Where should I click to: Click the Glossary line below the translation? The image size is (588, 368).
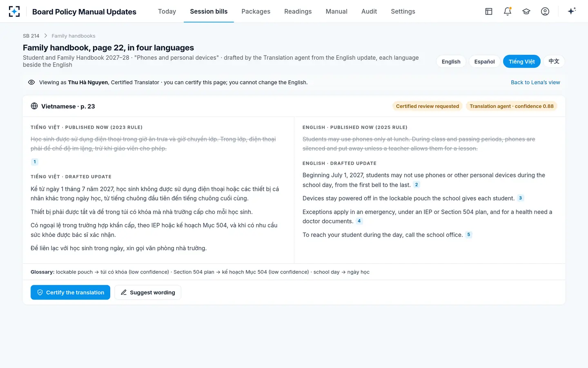tap(200, 272)
